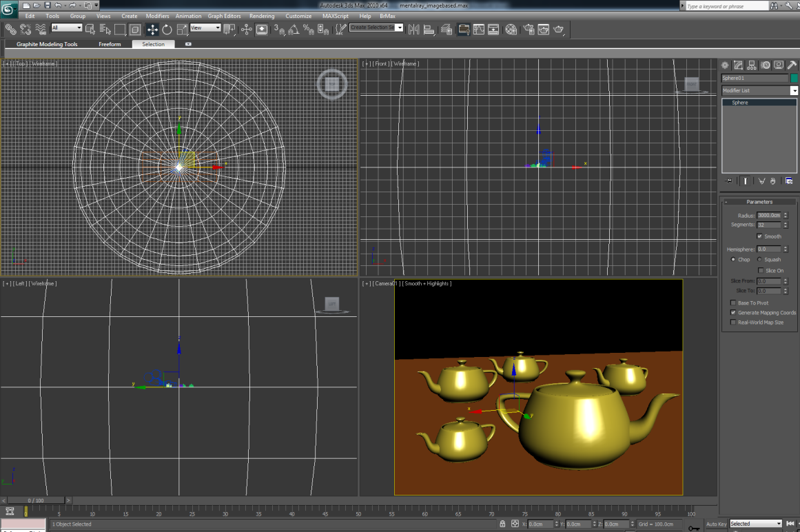
Task: Click the keyword search field
Action: [x=726, y=6]
